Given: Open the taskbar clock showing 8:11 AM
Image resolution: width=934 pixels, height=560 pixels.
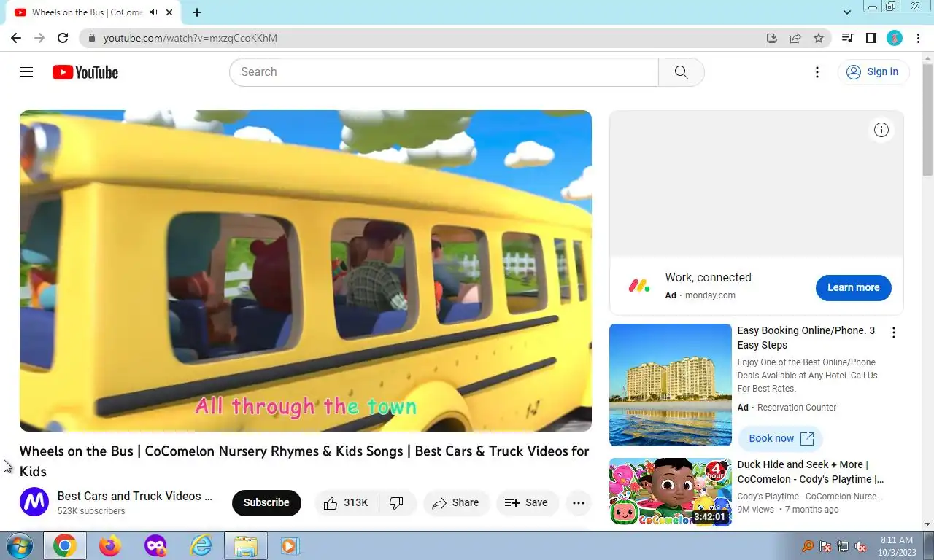Looking at the screenshot, I should pos(897,546).
